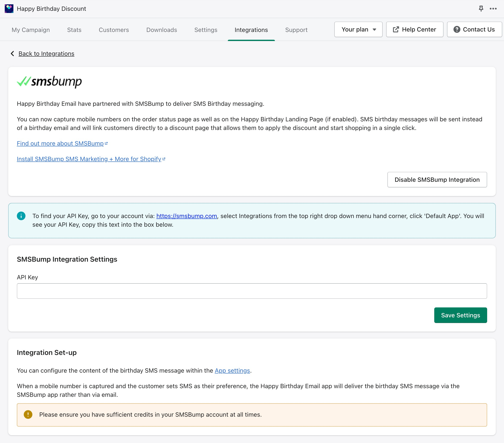Open the App settings link

[x=232, y=370]
